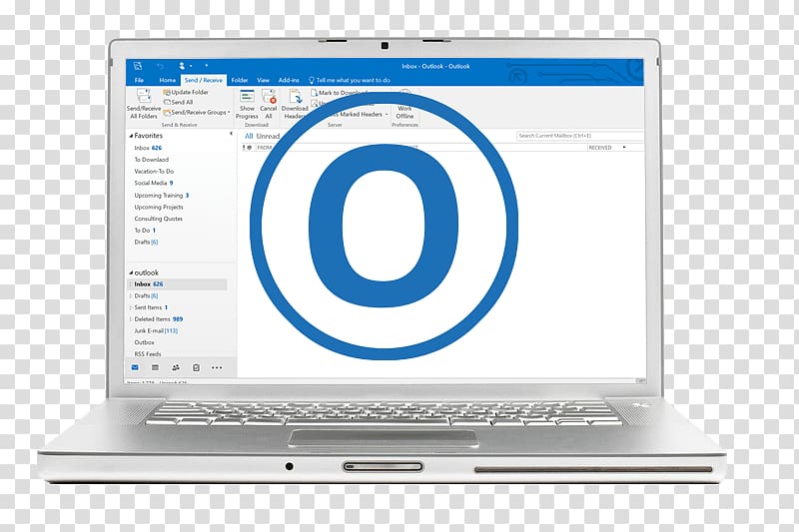Click the RECEIVED column sort arrow
Viewport: 799px width, 532px height.
[x=624, y=148]
